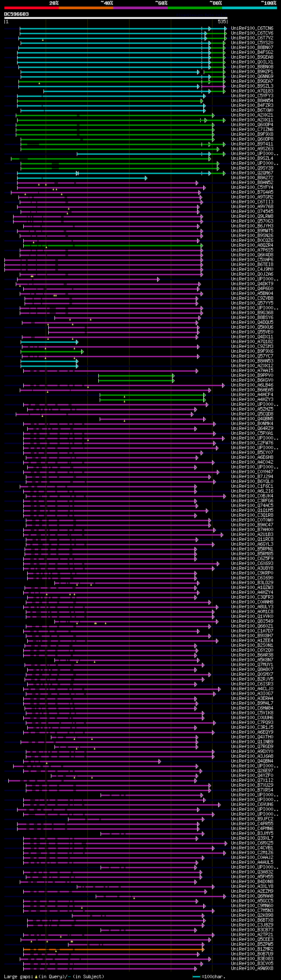Image resolution: width=281 pixels, height=980 pixels.
Task: Select hit label UniRef100_C0BJK4
Action: (x=252, y=496)
